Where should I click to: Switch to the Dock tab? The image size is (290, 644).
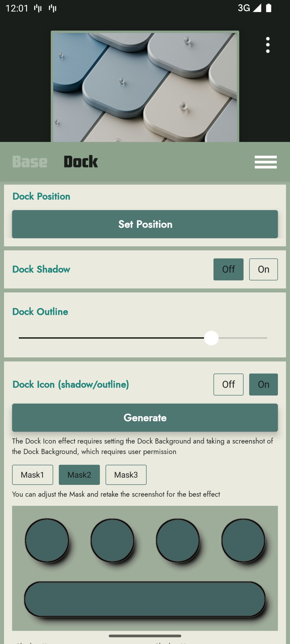pyautogui.click(x=81, y=161)
